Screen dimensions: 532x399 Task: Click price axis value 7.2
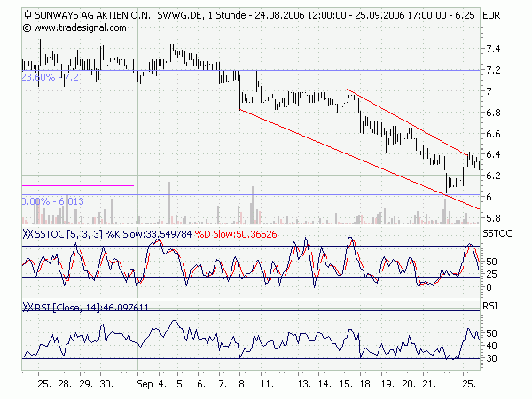493,70
